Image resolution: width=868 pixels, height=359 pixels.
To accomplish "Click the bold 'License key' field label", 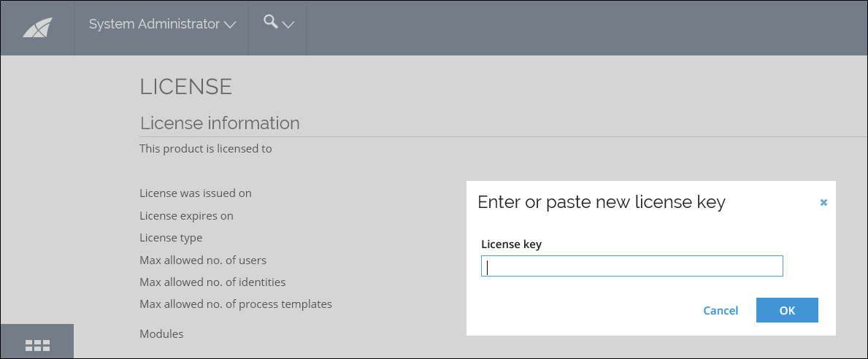I will tap(511, 244).
